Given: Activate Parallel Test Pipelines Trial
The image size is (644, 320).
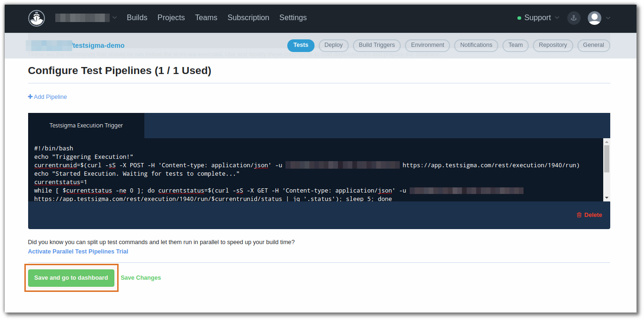Looking at the screenshot, I should click(78, 251).
